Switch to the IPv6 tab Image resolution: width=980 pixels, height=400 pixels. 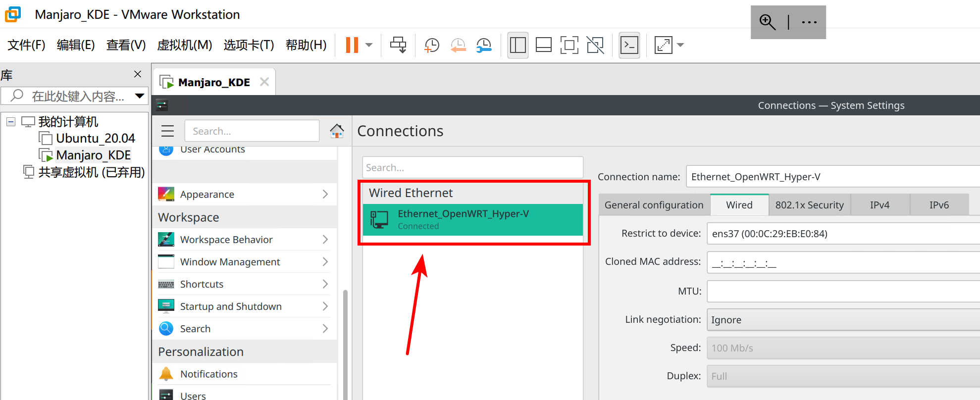pyautogui.click(x=939, y=205)
